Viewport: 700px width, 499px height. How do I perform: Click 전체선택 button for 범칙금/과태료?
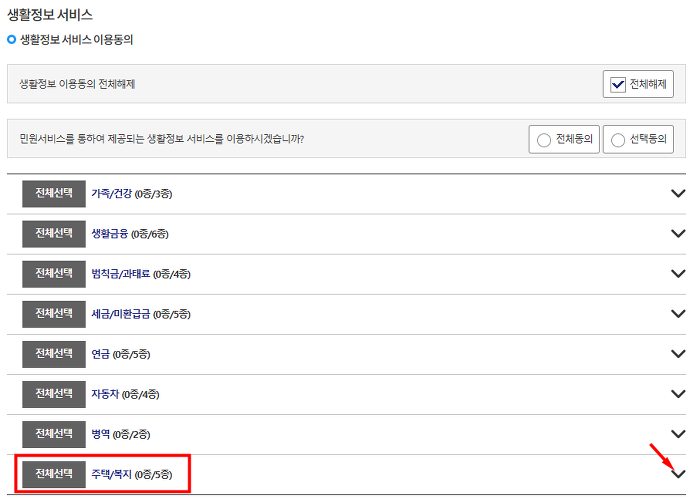click(x=54, y=274)
